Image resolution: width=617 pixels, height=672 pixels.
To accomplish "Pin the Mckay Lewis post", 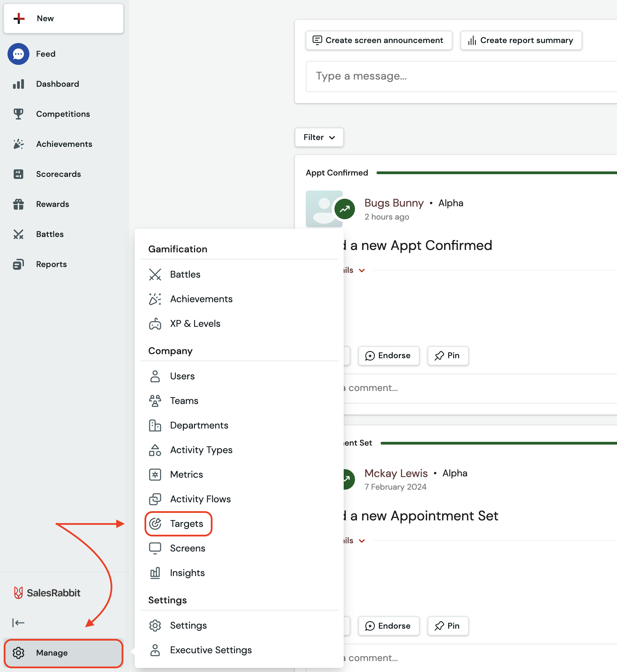I will (x=448, y=626).
